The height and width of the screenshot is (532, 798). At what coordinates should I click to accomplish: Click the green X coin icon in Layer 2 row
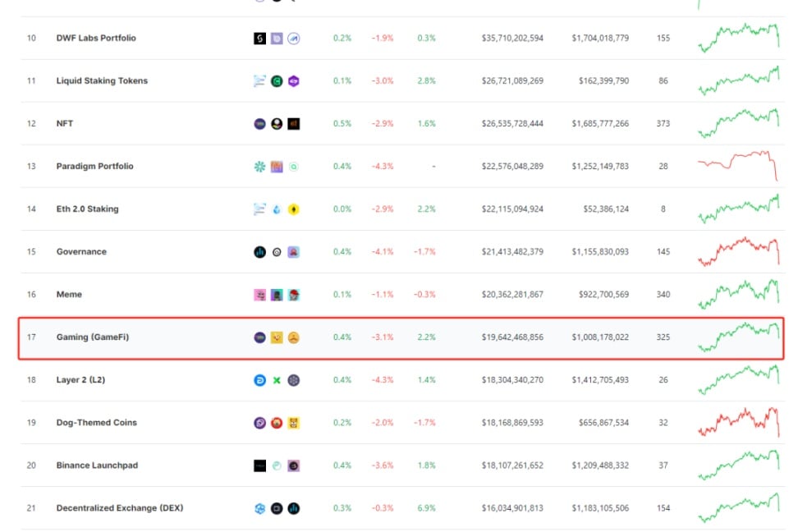point(277,380)
